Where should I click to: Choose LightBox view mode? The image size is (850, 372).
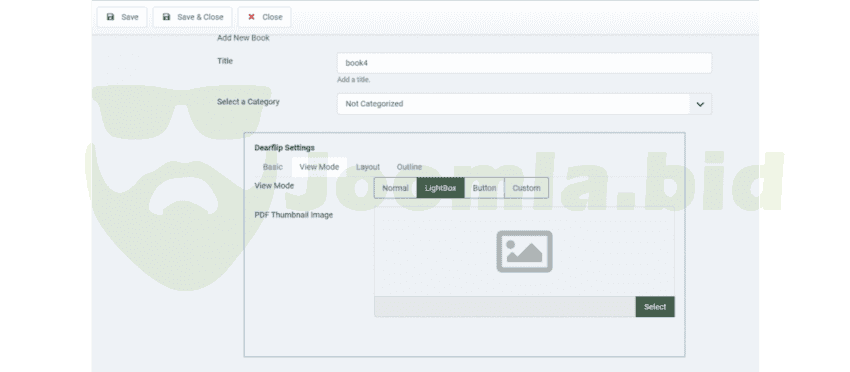coord(441,188)
